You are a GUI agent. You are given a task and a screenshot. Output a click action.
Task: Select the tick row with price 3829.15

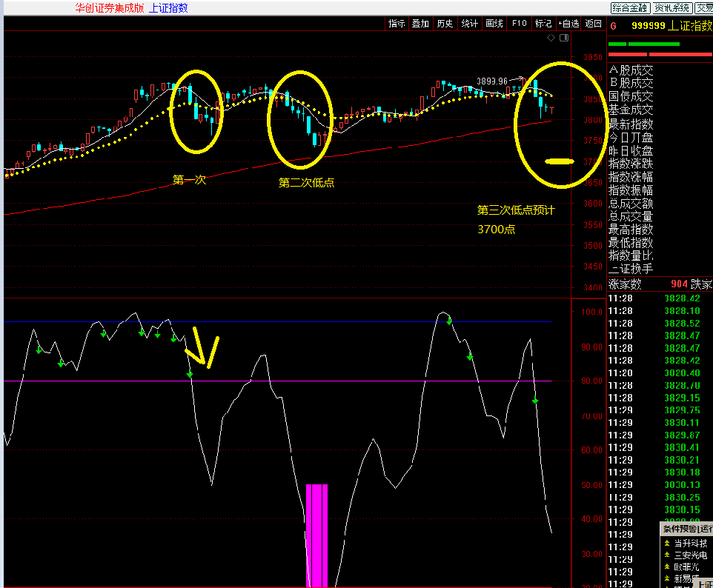[660, 398]
